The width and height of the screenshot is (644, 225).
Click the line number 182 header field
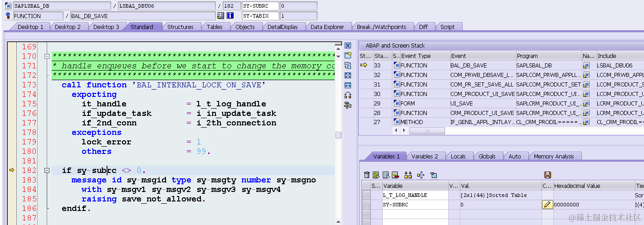click(x=232, y=6)
